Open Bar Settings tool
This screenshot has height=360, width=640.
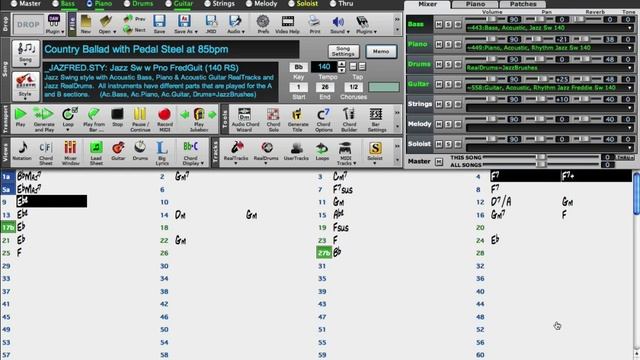click(376, 119)
